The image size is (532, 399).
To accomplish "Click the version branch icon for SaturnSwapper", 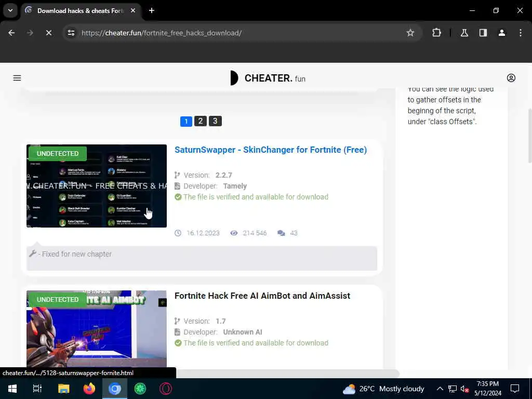I will tap(177, 175).
